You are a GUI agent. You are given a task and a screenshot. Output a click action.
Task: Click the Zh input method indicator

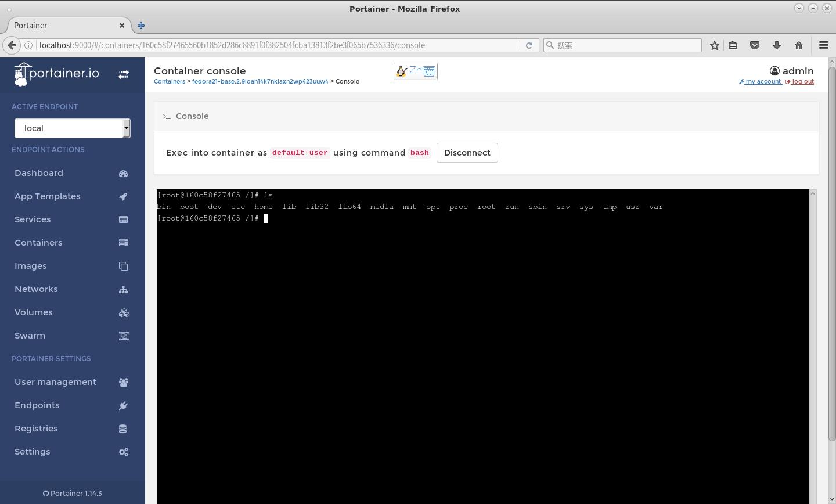(x=416, y=71)
